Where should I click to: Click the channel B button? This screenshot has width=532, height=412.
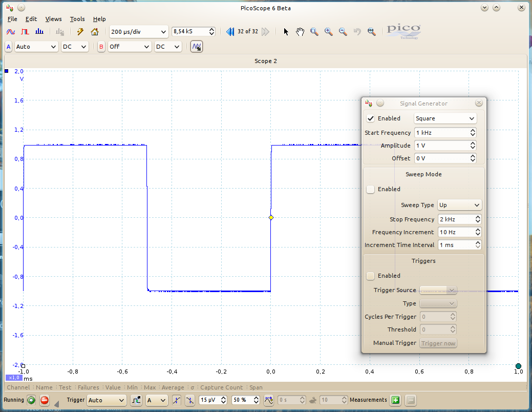(101, 47)
